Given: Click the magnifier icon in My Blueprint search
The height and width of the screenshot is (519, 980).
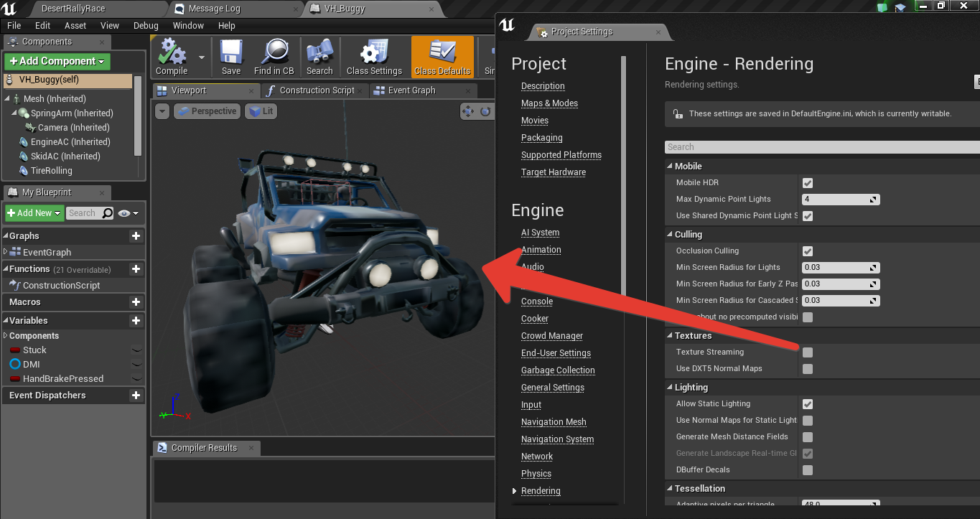Looking at the screenshot, I should click(107, 213).
